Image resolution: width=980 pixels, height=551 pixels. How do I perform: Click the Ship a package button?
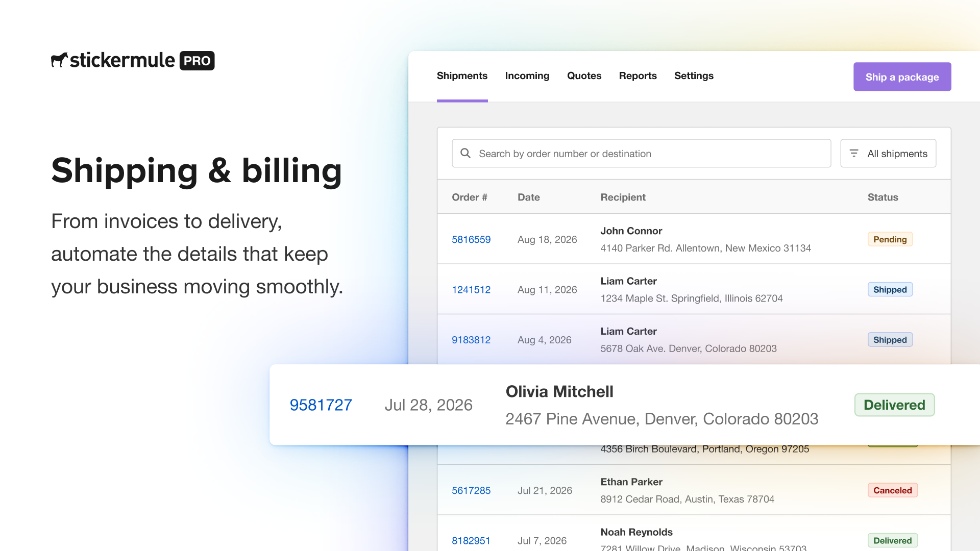pyautogui.click(x=902, y=77)
